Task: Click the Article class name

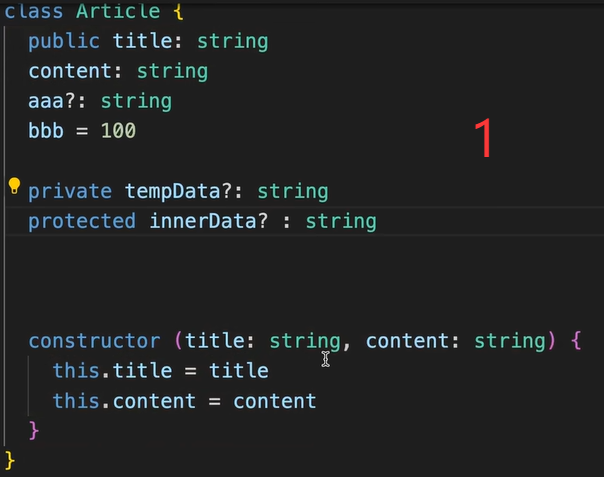Action: click(117, 11)
